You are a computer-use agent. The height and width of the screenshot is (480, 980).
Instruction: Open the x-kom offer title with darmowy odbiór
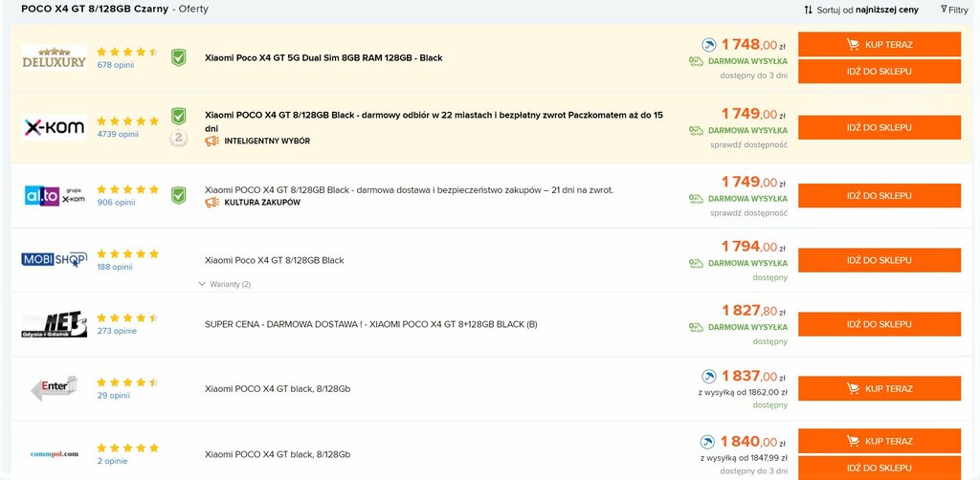(x=434, y=121)
